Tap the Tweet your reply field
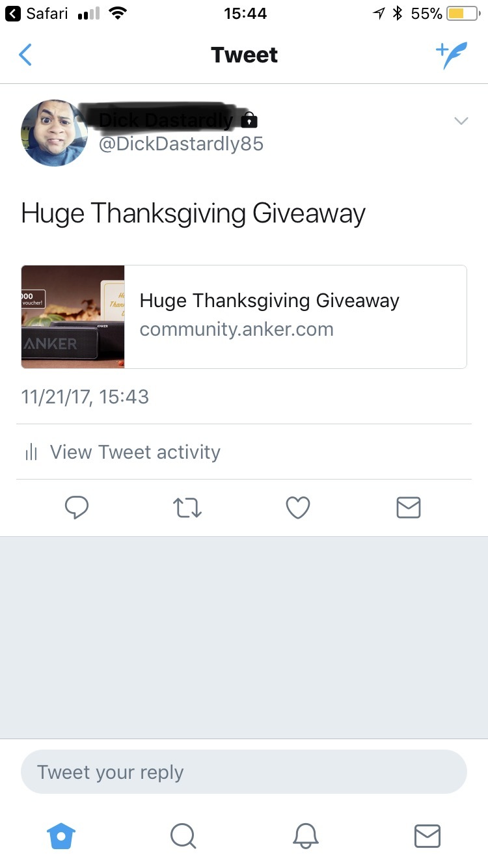 pos(244,772)
